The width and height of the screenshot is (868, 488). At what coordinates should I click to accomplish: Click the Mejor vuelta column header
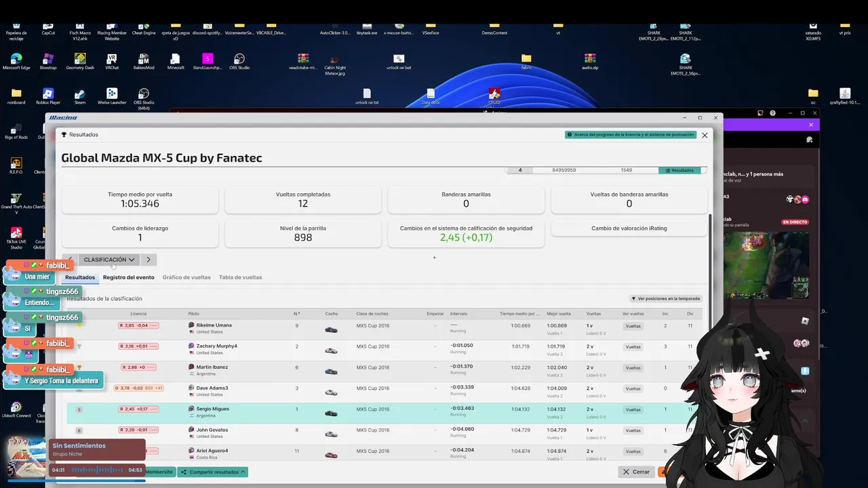[x=559, y=314]
